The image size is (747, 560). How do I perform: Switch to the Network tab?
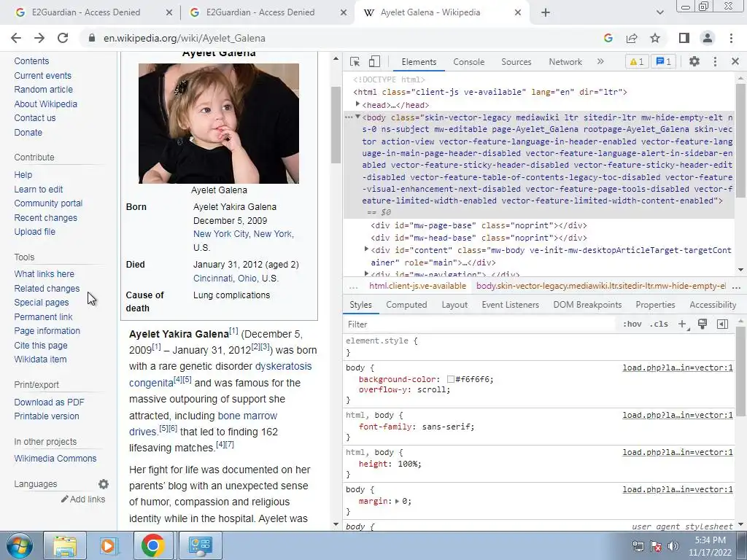tap(565, 62)
